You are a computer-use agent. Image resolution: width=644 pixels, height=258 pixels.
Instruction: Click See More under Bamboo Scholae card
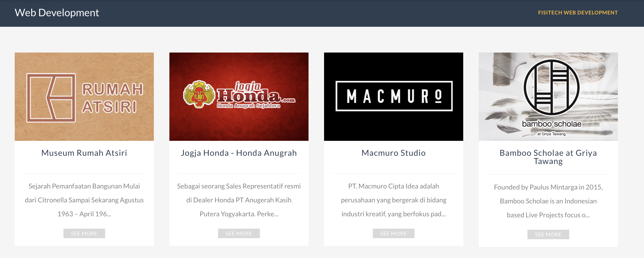pos(548,234)
